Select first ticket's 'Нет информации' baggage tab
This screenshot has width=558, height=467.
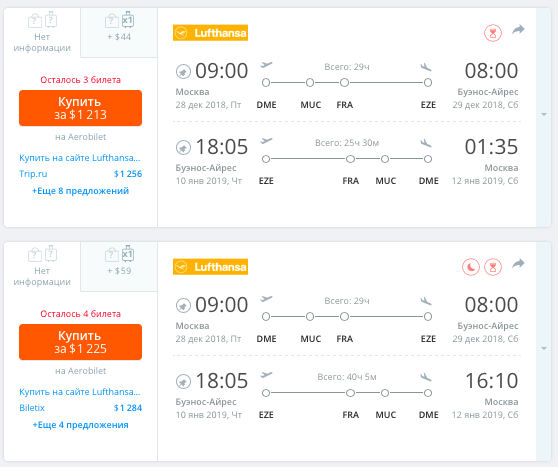(42, 32)
